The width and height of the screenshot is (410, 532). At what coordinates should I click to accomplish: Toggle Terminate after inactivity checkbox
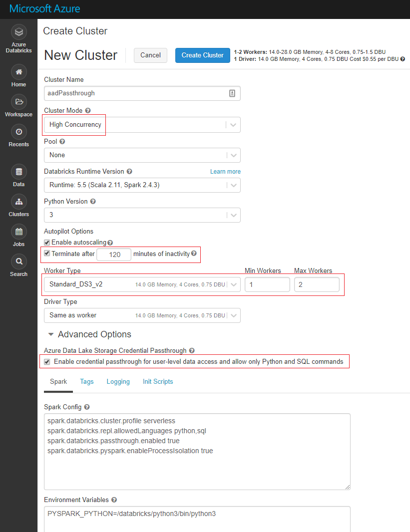point(47,253)
